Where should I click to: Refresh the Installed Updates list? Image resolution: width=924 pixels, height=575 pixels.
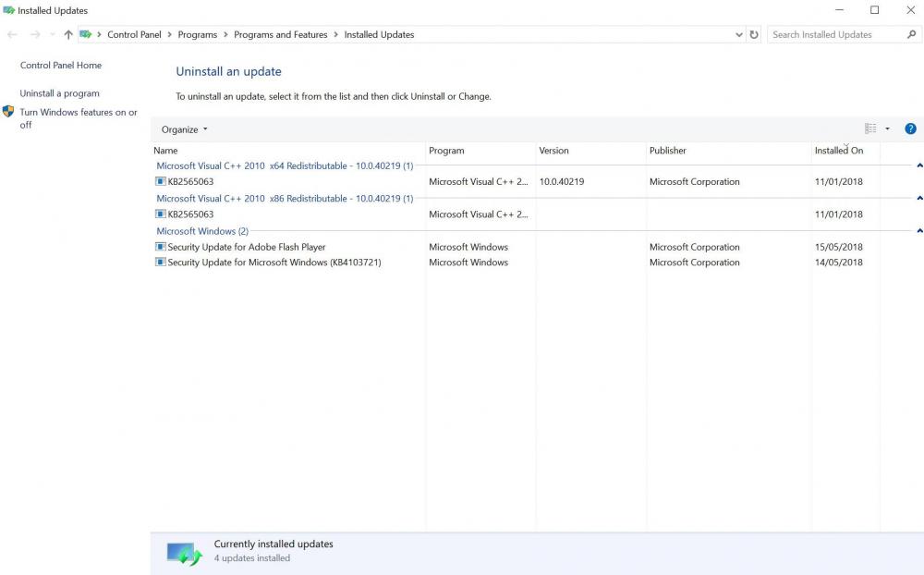754,35
